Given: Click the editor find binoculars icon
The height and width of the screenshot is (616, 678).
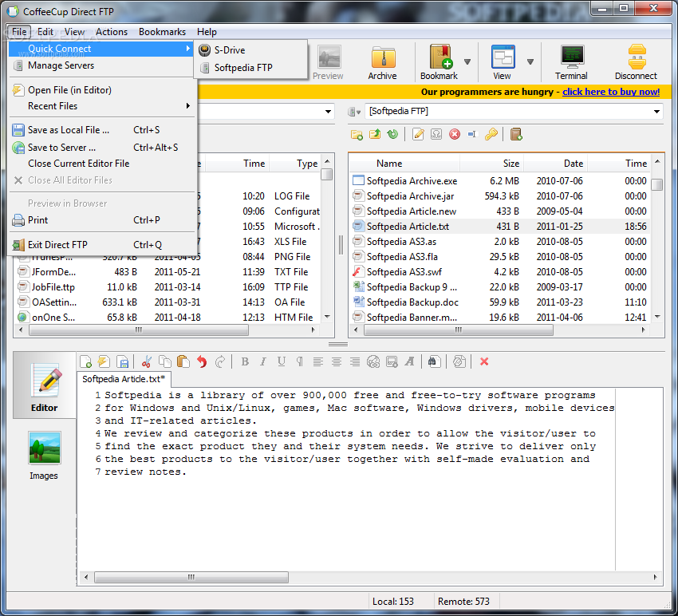Looking at the screenshot, I should (x=433, y=361).
